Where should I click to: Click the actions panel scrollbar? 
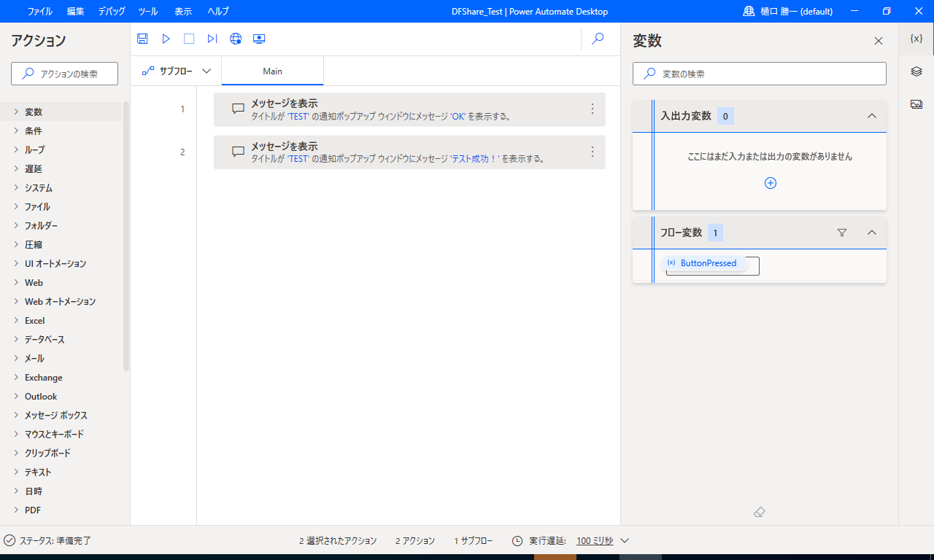click(x=126, y=236)
